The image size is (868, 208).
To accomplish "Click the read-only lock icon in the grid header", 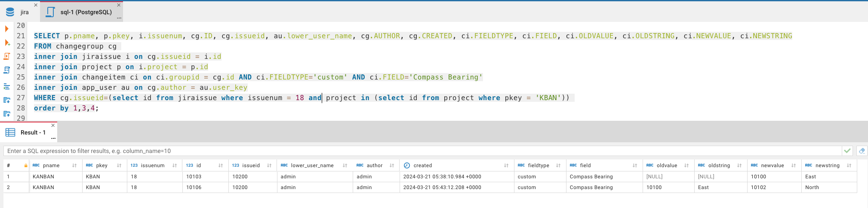I will [x=26, y=165].
